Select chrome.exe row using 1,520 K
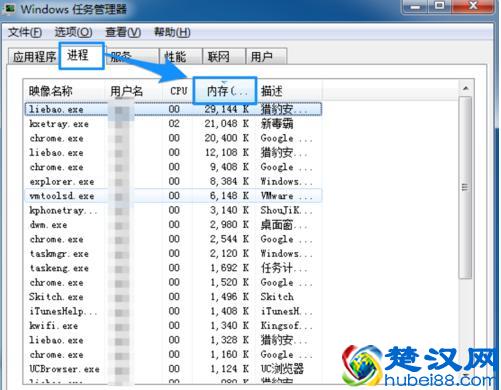Image resolution: width=501 pixels, height=390 pixels. 173,282
